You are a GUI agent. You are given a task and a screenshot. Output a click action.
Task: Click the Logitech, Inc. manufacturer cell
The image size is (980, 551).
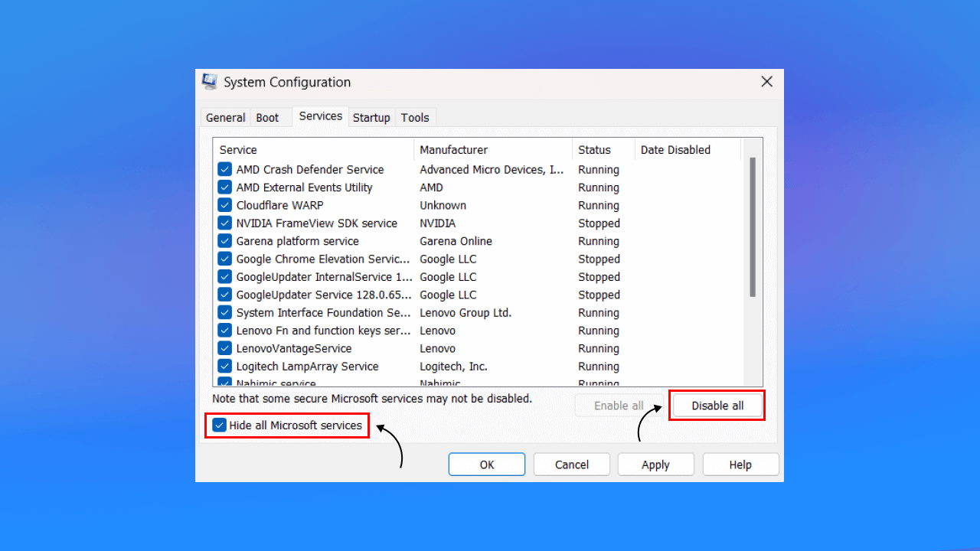[x=453, y=367]
